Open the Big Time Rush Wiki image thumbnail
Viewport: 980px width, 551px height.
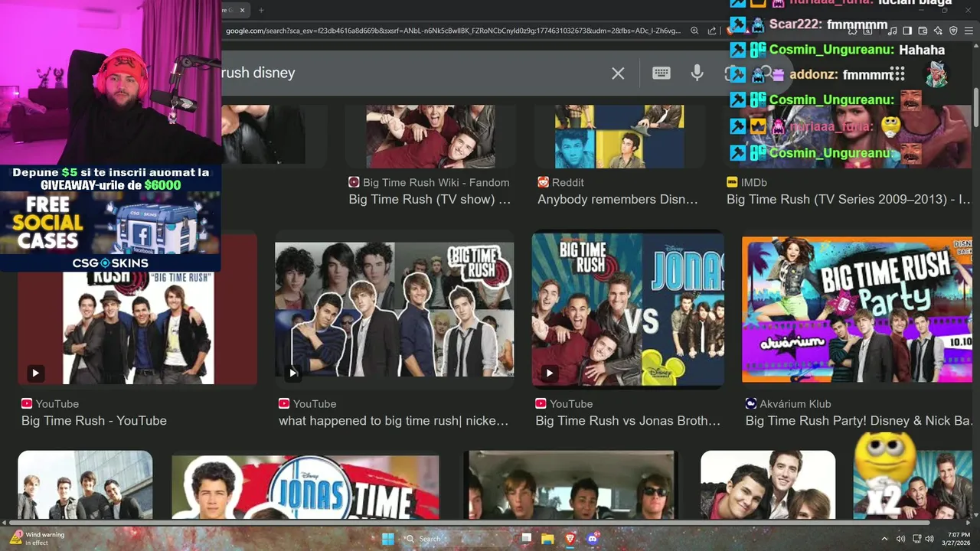[x=430, y=136]
